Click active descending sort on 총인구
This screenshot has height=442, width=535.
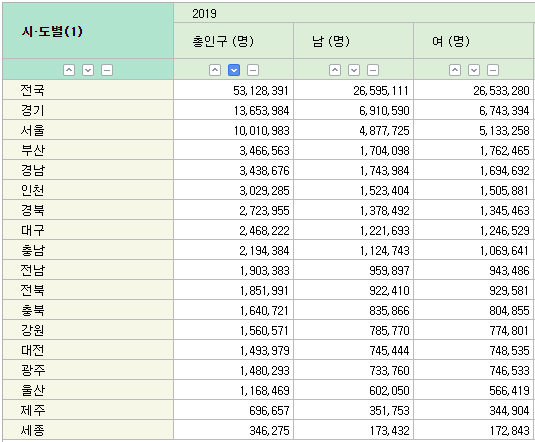[x=234, y=70]
